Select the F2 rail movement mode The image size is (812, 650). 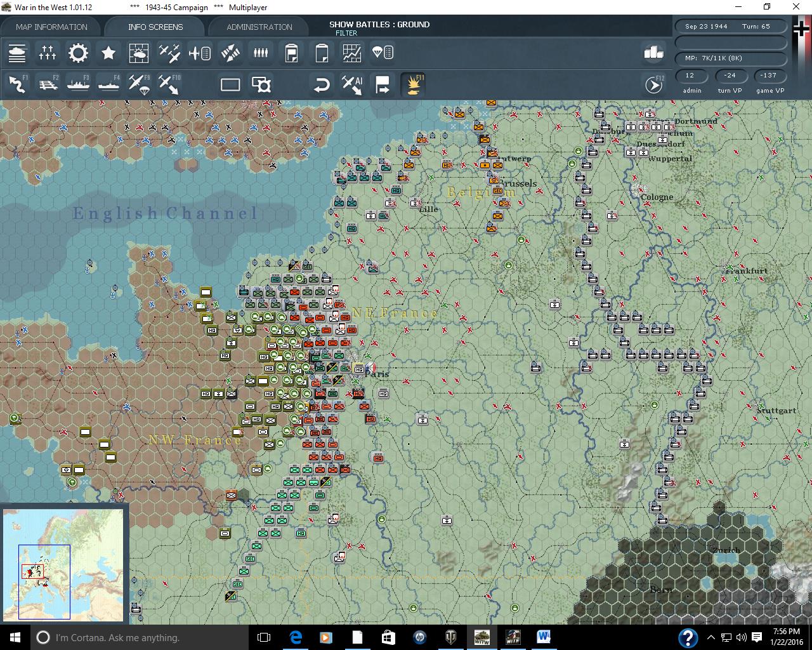point(48,84)
